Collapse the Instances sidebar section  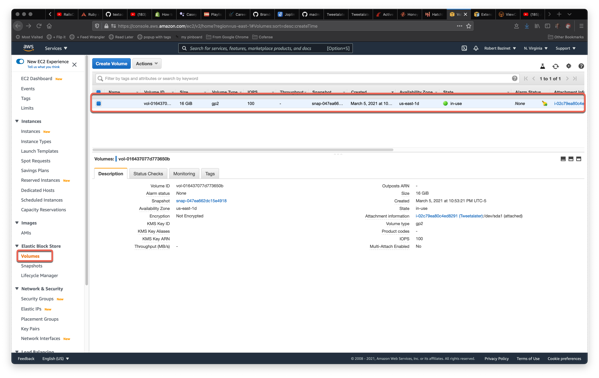click(x=17, y=121)
